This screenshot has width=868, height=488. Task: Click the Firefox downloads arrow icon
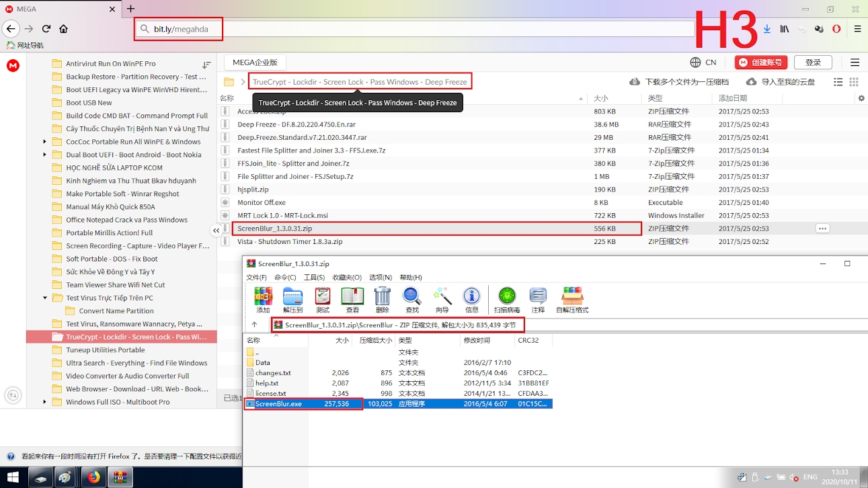767,29
